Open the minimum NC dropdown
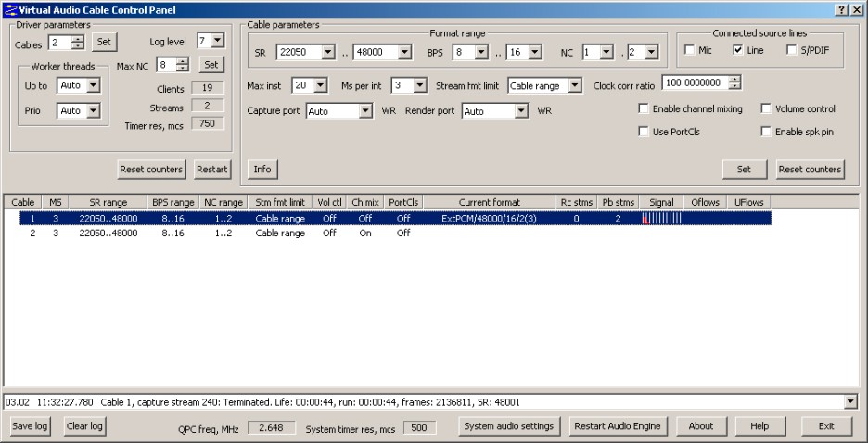868x443 pixels. click(606, 53)
